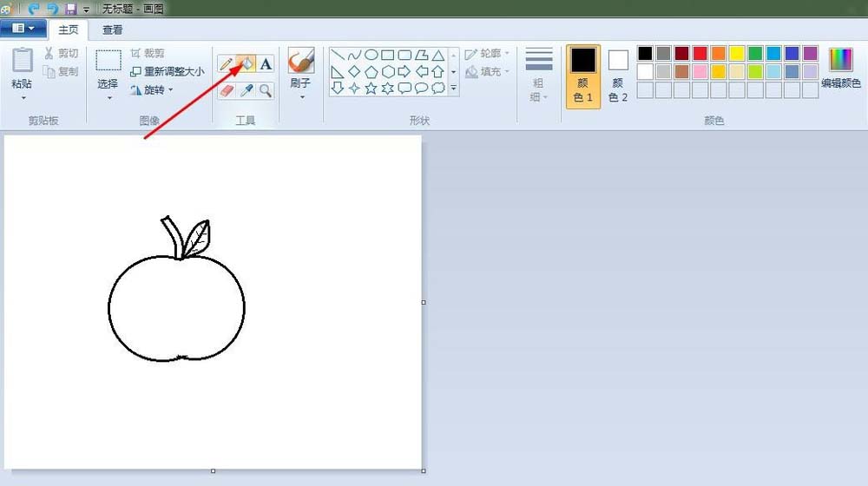Expand the Shapes gallery More arrow
Image resolution: width=868 pixels, height=486 pixels.
click(x=453, y=88)
